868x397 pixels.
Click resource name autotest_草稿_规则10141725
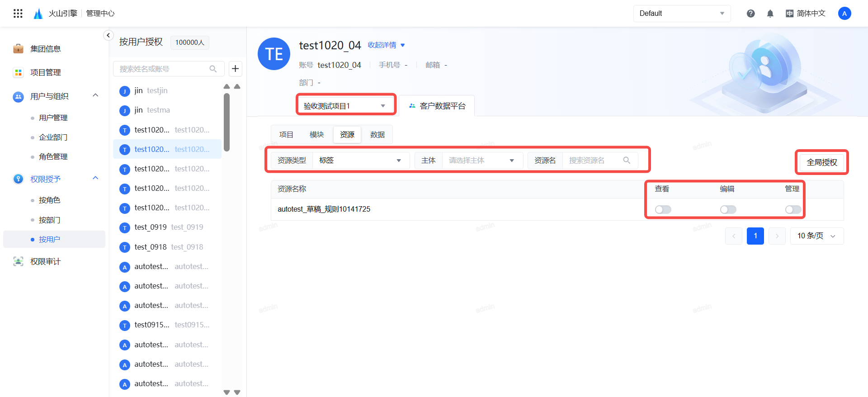[x=324, y=209]
